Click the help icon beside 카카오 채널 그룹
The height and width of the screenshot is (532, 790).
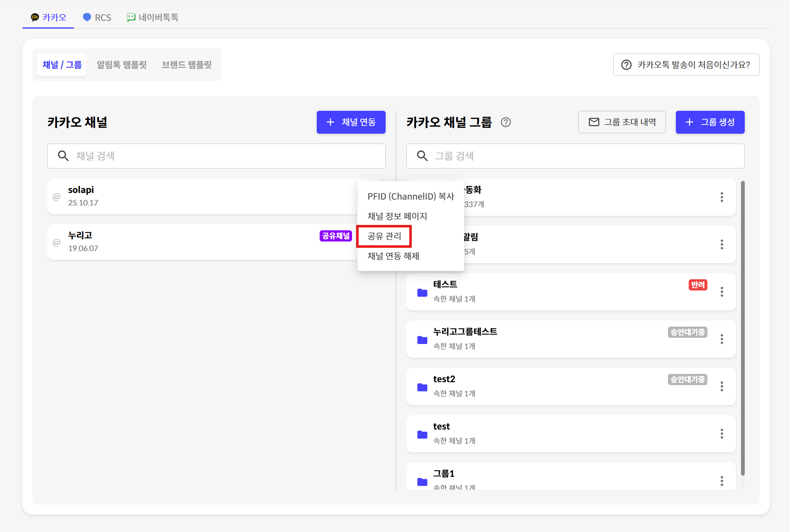tap(506, 122)
